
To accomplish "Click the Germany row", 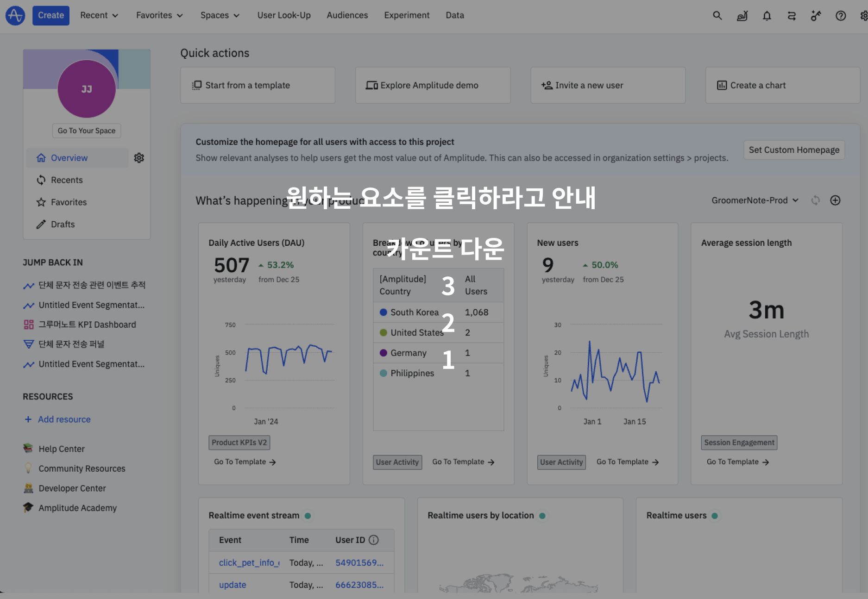I will [x=438, y=353].
